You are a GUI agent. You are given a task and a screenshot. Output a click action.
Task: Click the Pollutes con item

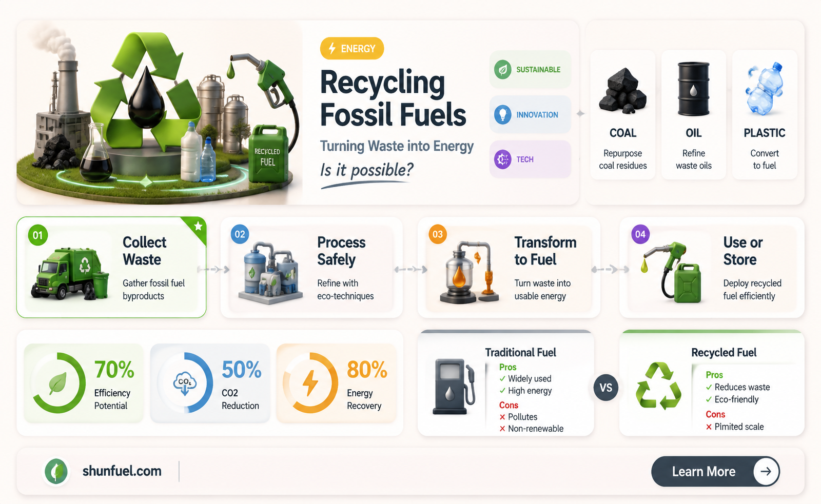coord(518,417)
